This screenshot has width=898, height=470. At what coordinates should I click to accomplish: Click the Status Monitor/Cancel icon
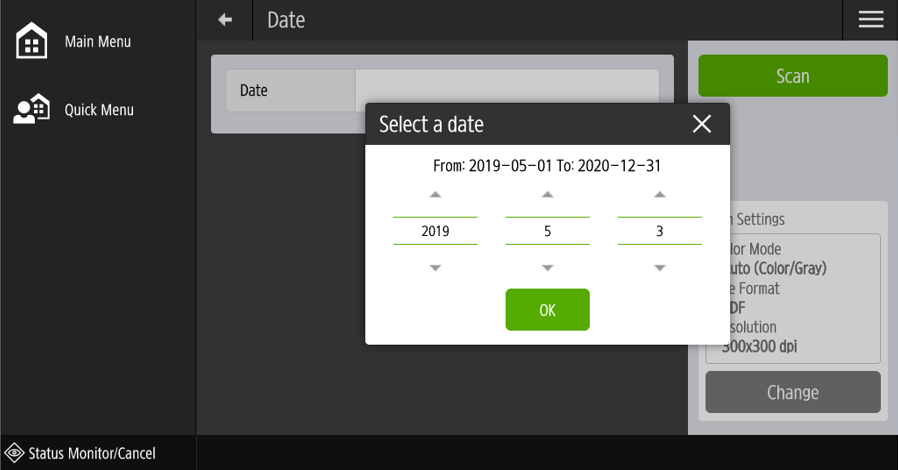[15, 453]
